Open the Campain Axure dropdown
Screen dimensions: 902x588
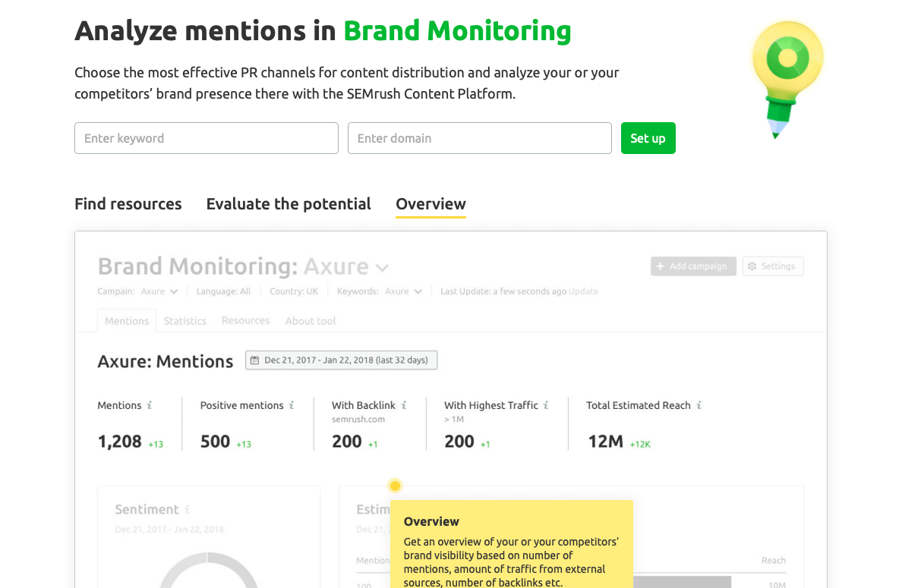[x=159, y=291]
